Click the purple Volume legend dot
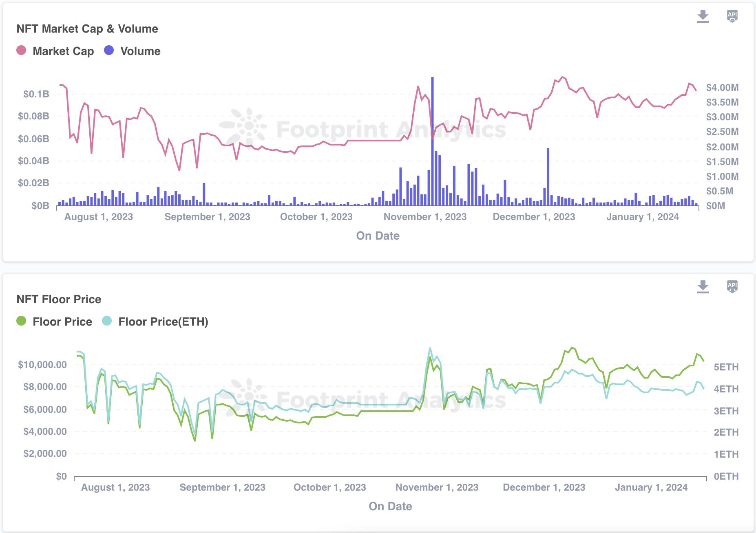 [x=109, y=51]
